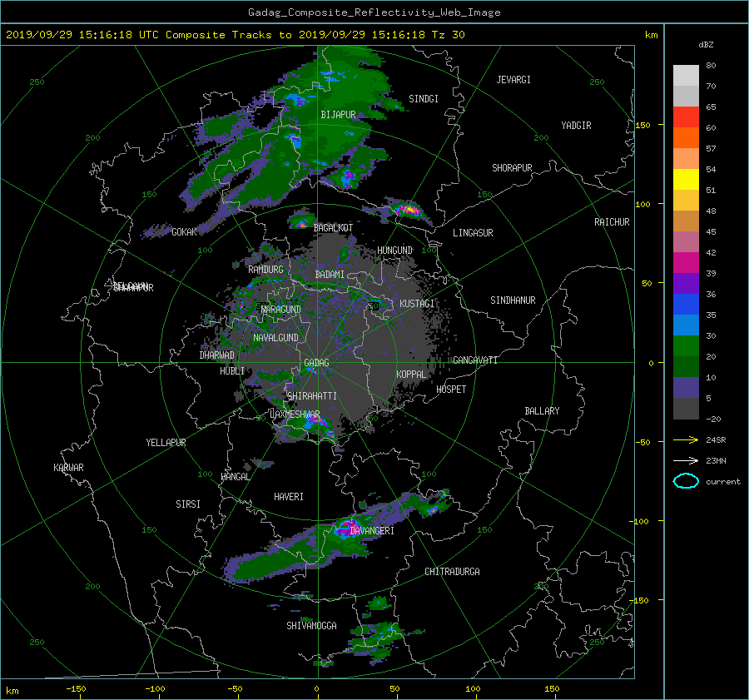749x700 pixels.
Task: Select the purple 5 dBZ color swatch
Action: point(686,387)
